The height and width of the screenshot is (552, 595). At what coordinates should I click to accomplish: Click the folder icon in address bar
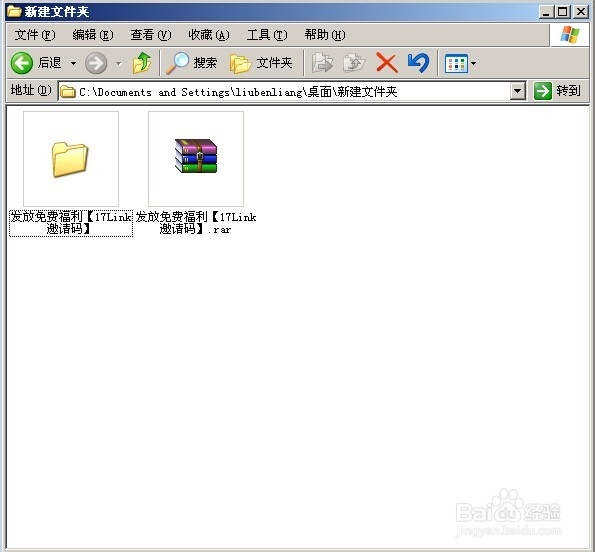pyautogui.click(x=68, y=92)
